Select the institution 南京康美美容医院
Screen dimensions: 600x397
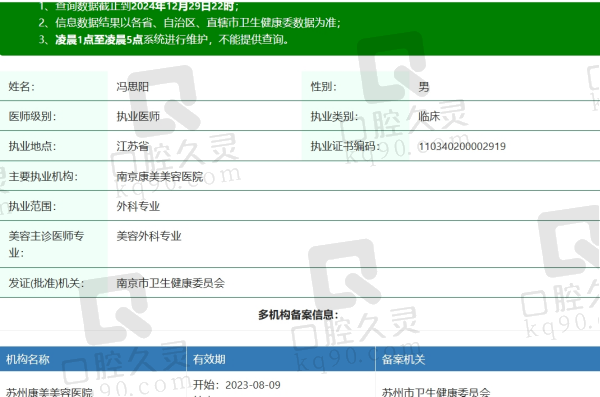point(160,176)
